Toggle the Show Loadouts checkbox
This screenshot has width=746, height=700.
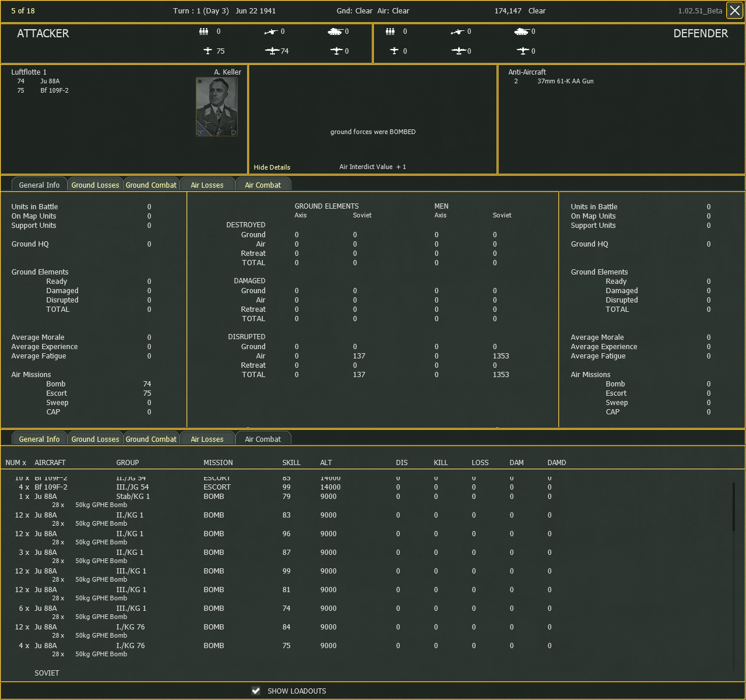(x=256, y=691)
